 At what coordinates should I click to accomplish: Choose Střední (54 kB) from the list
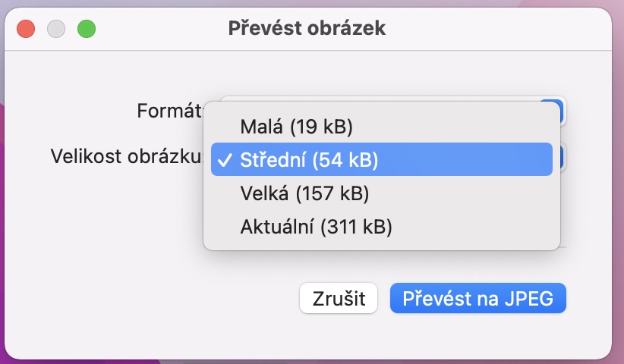coord(309,160)
